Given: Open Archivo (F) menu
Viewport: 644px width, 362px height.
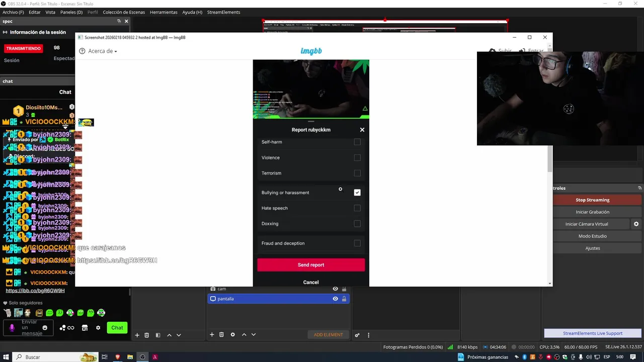Looking at the screenshot, I should pos(13,12).
